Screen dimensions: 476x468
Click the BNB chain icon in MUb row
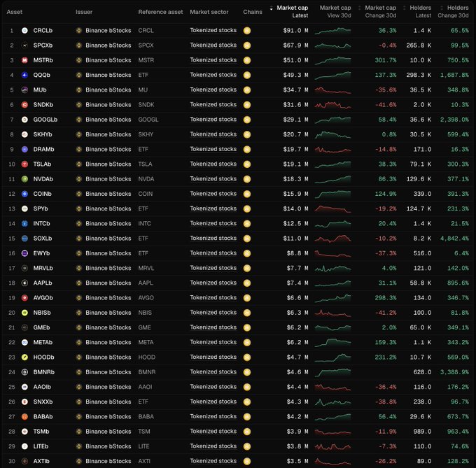pyautogui.click(x=247, y=90)
